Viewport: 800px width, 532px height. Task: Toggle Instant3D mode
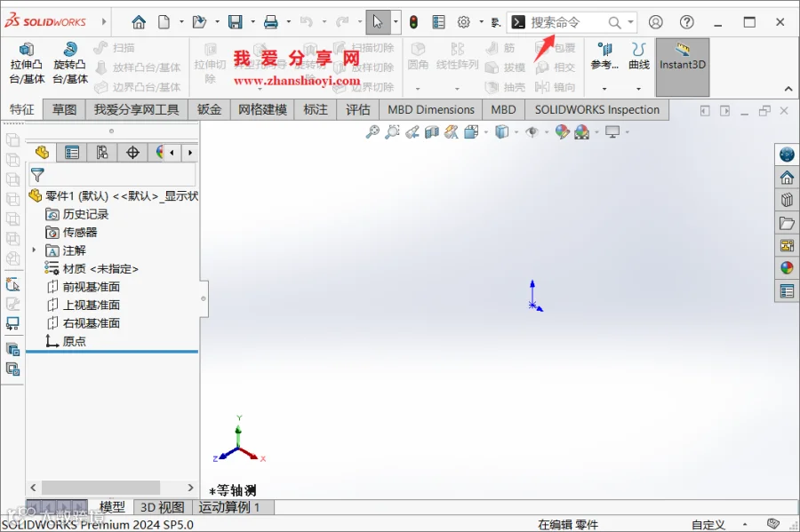click(682, 67)
